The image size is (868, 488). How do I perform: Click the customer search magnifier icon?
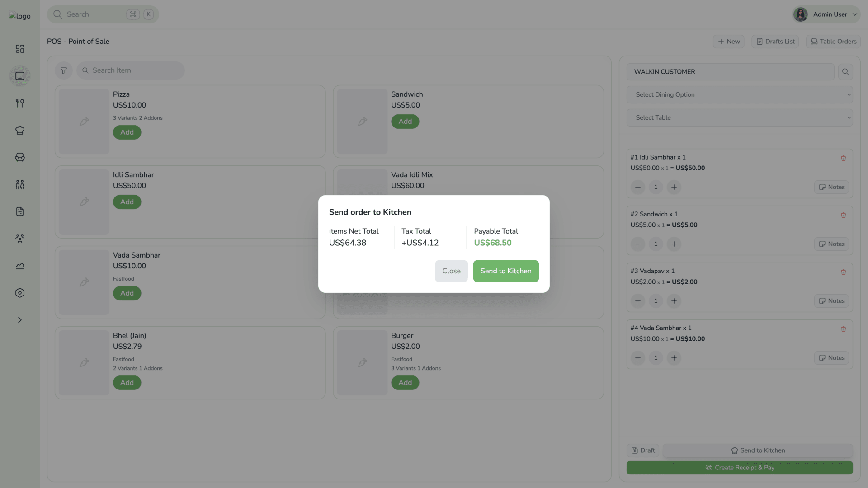tap(846, 72)
